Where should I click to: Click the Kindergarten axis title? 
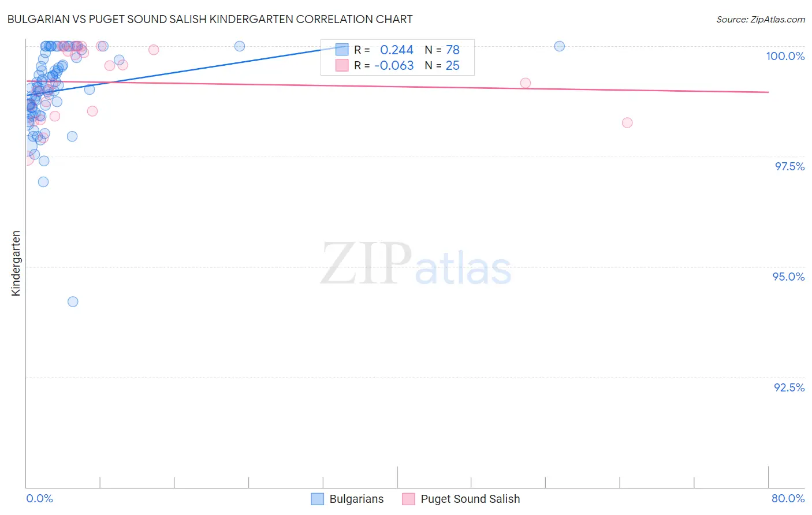[x=16, y=263]
